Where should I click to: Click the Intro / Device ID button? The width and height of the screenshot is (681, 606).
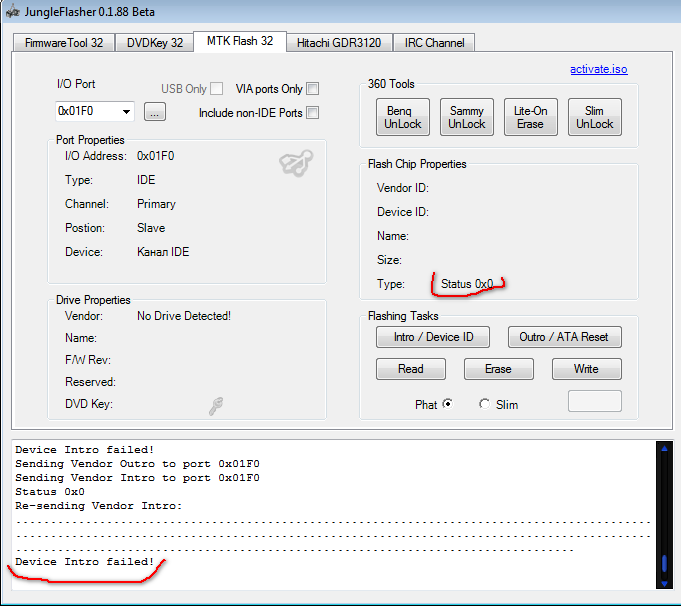pyautogui.click(x=433, y=337)
